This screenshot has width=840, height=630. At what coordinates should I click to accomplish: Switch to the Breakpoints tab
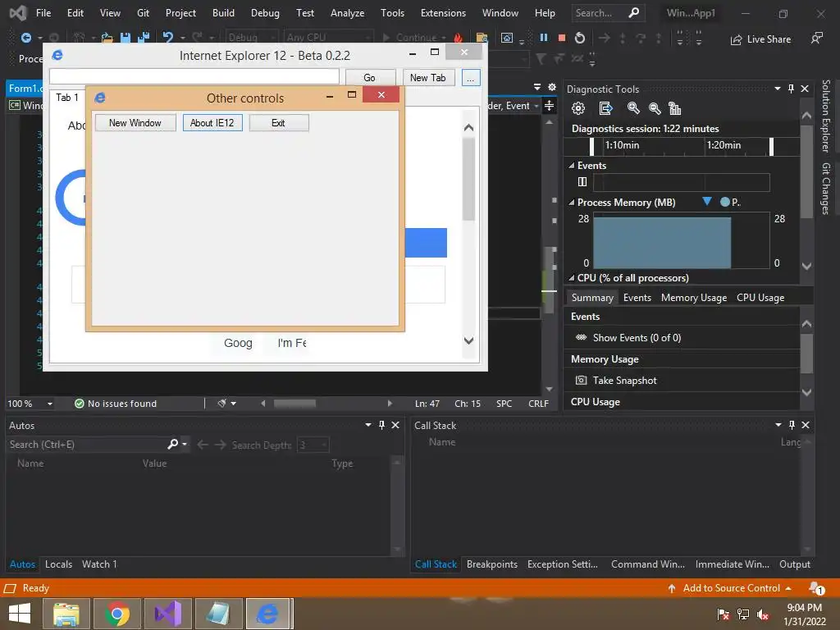(492, 564)
